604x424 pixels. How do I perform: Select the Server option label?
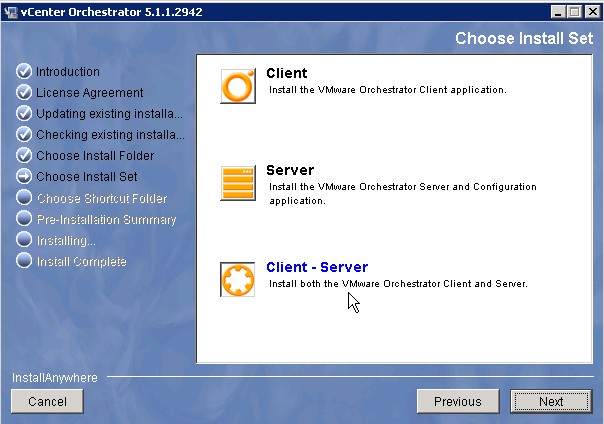tap(290, 170)
